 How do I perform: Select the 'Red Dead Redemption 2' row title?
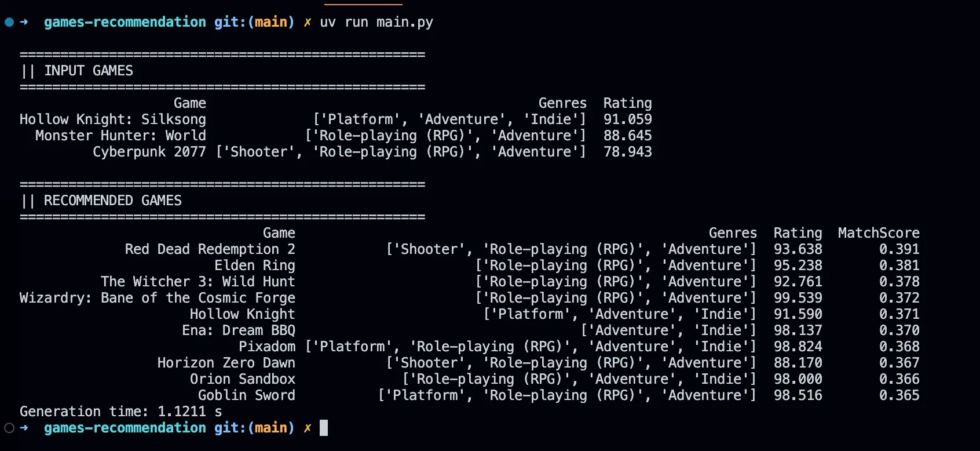tap(210, 249)
